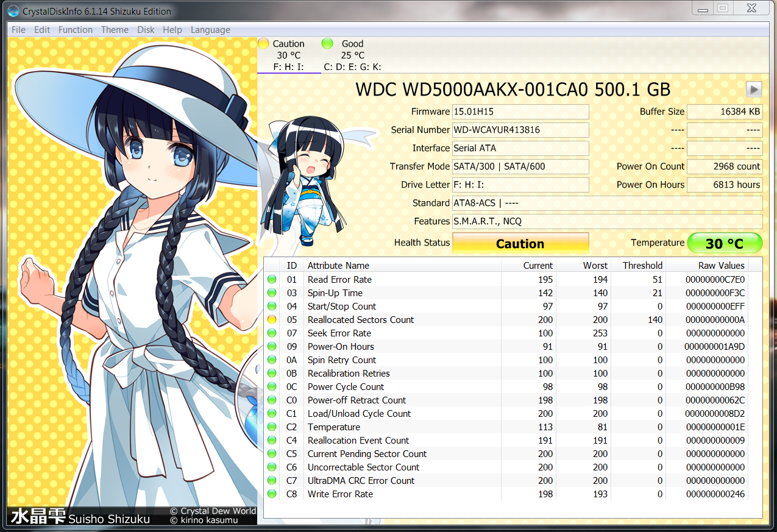Click status dot for Spin Retry Count
777x532 pixels.
click(272, 360)
